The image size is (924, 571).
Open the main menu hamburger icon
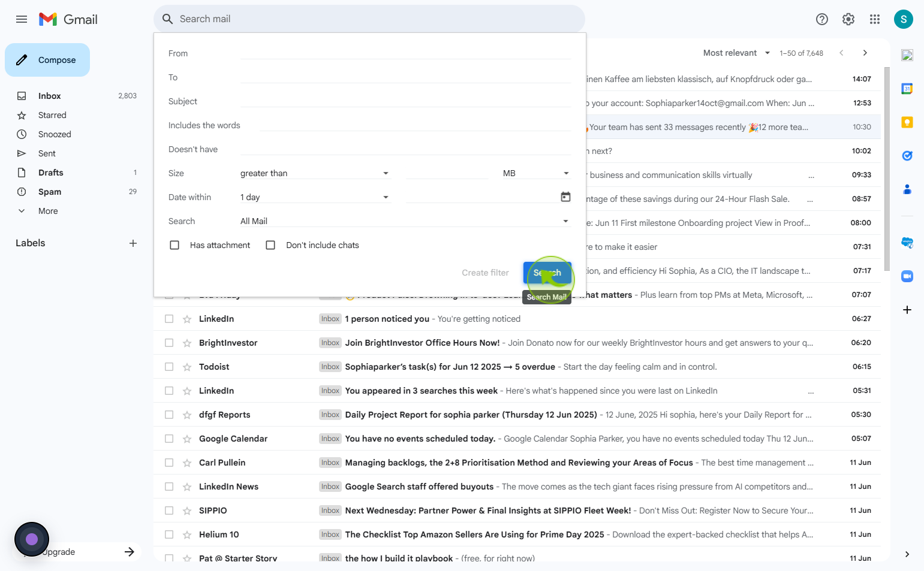coord(22,19)
